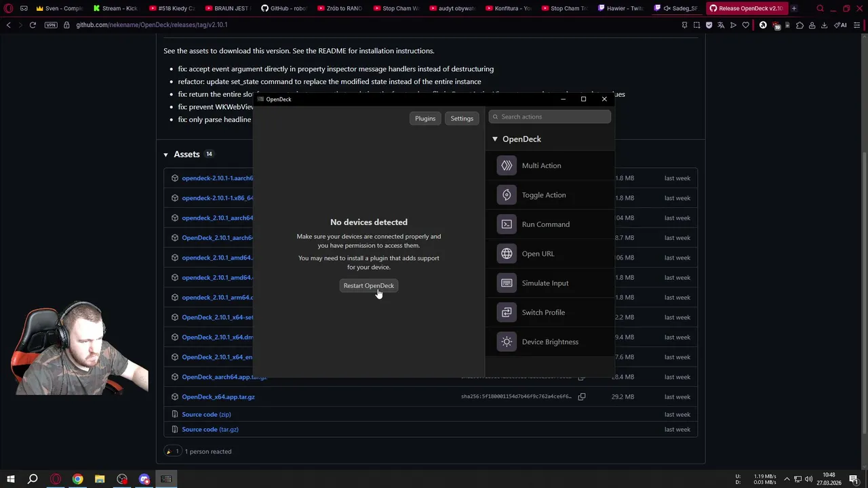Click the Run Command label
The width and height of the screenshot is (868, 488).
(x=546, y=224)
